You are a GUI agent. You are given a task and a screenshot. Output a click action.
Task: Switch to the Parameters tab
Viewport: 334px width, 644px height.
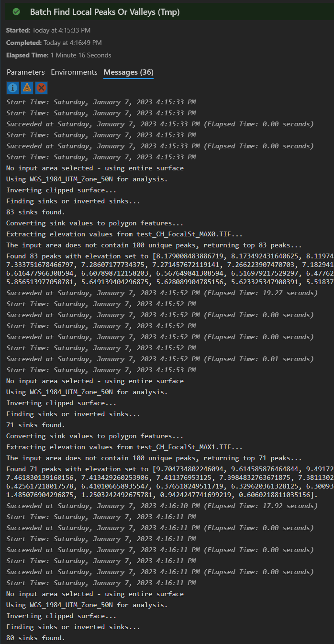tap(26, 72)
